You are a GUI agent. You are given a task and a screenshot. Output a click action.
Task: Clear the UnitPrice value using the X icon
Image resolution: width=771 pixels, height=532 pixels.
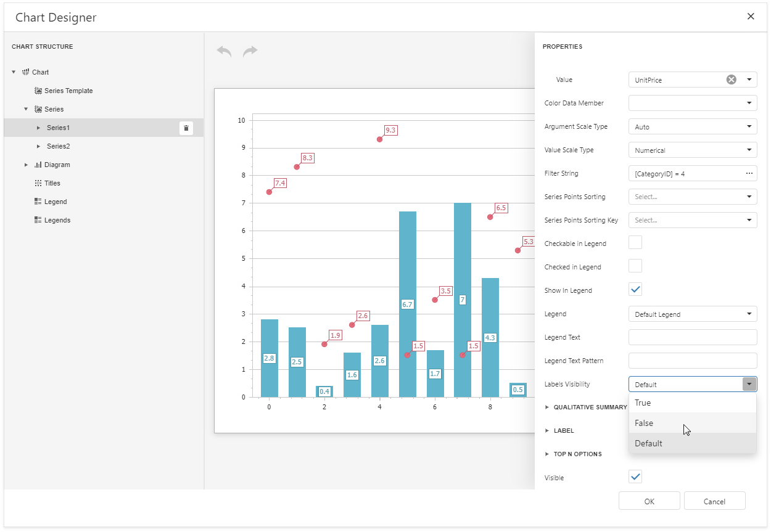point(731,79)
